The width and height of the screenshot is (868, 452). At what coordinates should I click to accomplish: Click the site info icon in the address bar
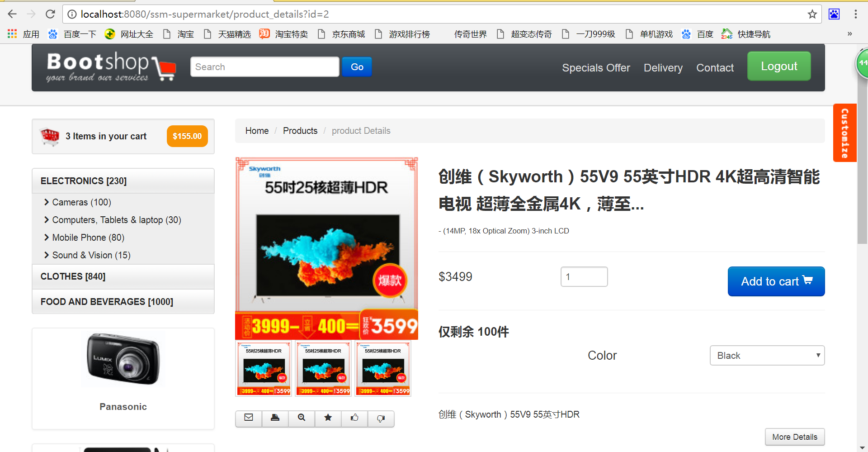(71, 14)
